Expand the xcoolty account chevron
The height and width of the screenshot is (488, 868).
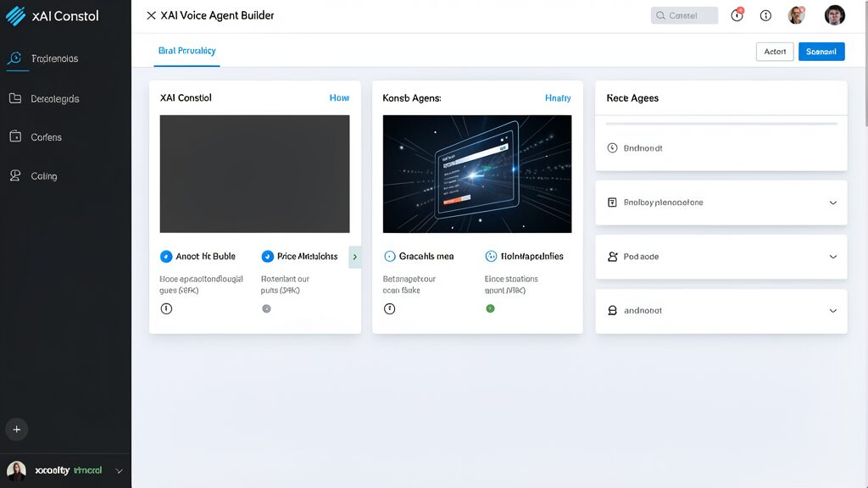pyautogui.click(x=119, y=471)
